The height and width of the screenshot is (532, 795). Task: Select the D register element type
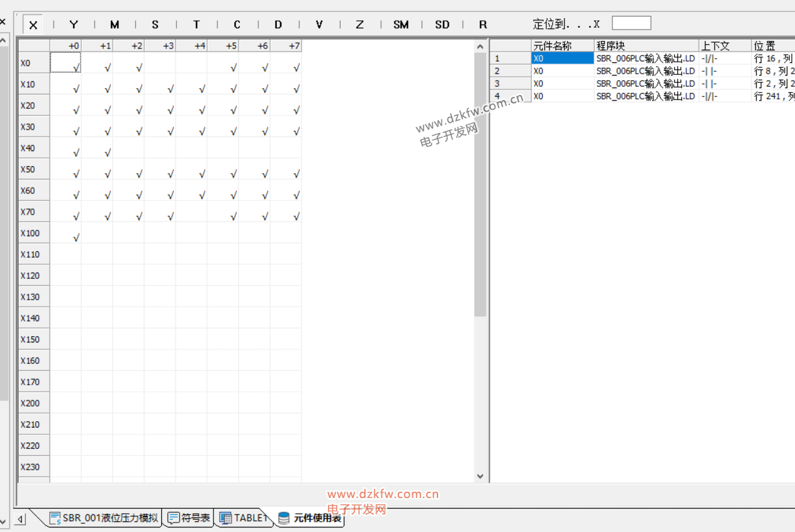pyautogui.click(x=278, y=25)
